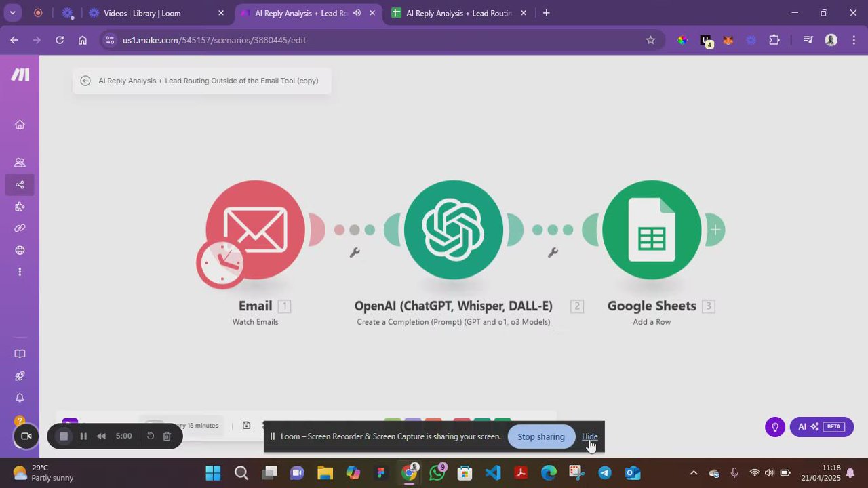This screenshot has height=488, width=868.
Task: Open the wrench filter between Email and OpenAI
Action: tap(355, 253)
